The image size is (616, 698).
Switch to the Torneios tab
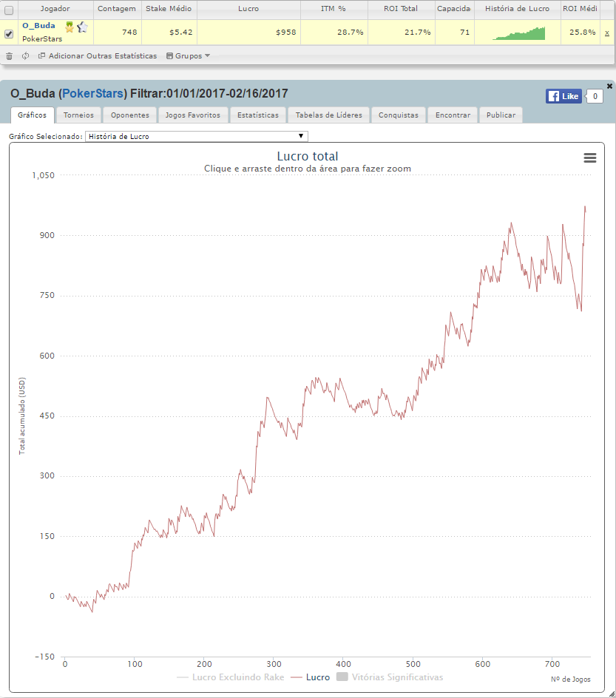pos(79,115)
